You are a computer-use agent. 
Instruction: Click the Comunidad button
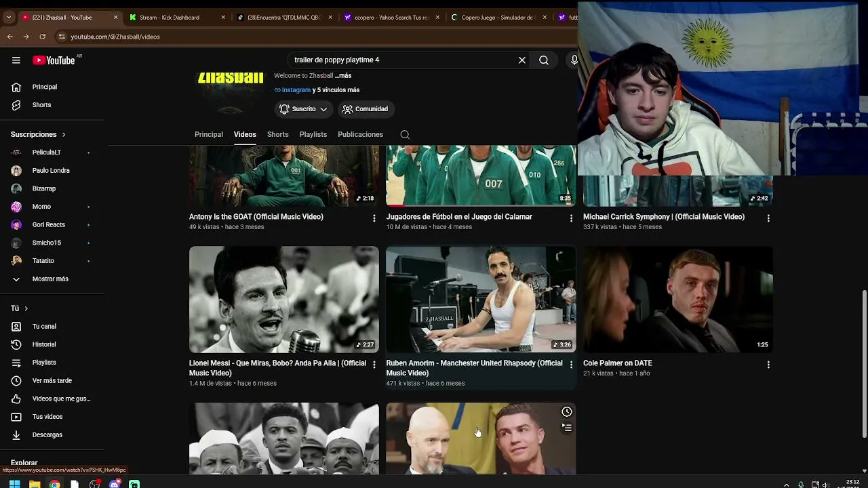pos(365,109)
